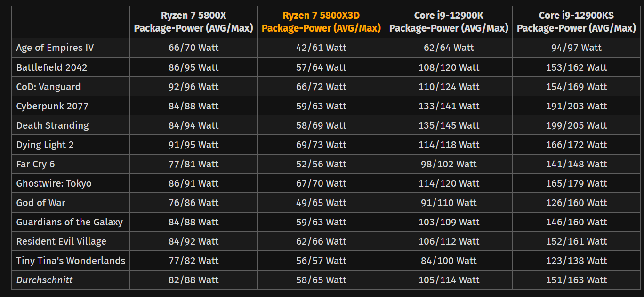
Task: Click the 135/145 Watt cell
Action: point(449,125)
